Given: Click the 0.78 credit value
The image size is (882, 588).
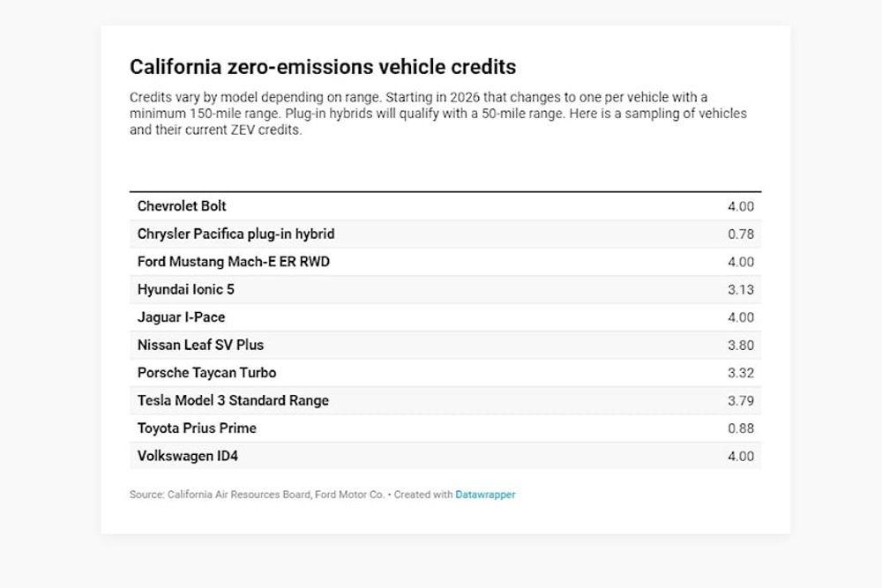Looking at the screenshot, I should pyautogui.click(x=741, y=234).
